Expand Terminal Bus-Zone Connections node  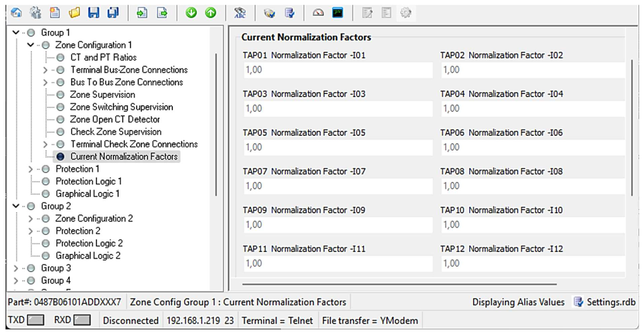[x=45, y=70]
